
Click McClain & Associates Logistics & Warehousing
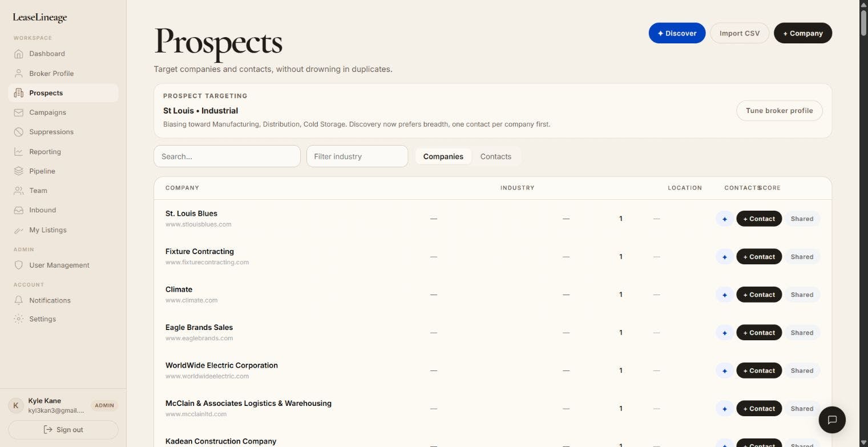(x=248, y=403)
